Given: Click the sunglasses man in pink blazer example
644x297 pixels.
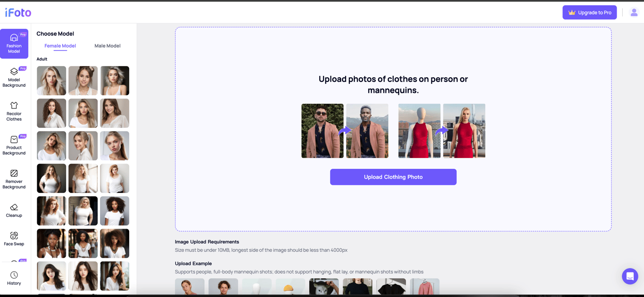Looking at the screenshot, I should [322, 131].
